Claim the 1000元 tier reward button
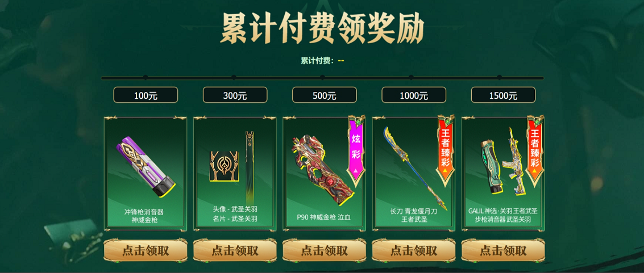 tap(414, 250)
